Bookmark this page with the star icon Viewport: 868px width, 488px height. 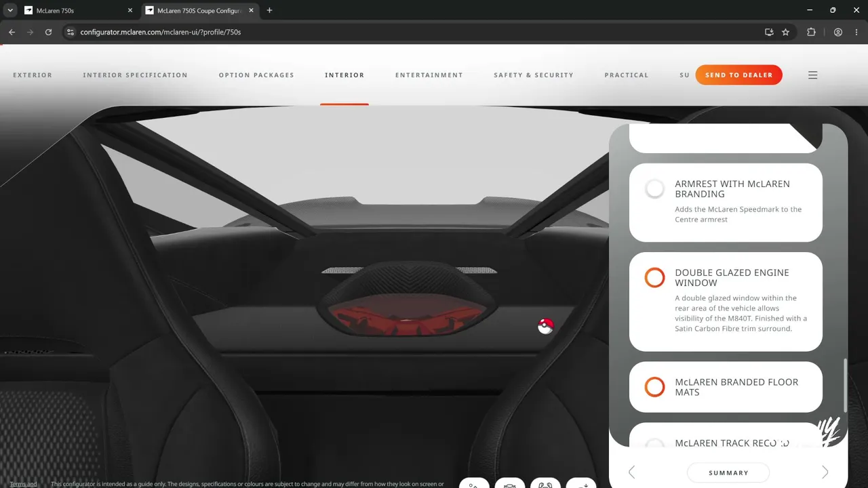785,32
